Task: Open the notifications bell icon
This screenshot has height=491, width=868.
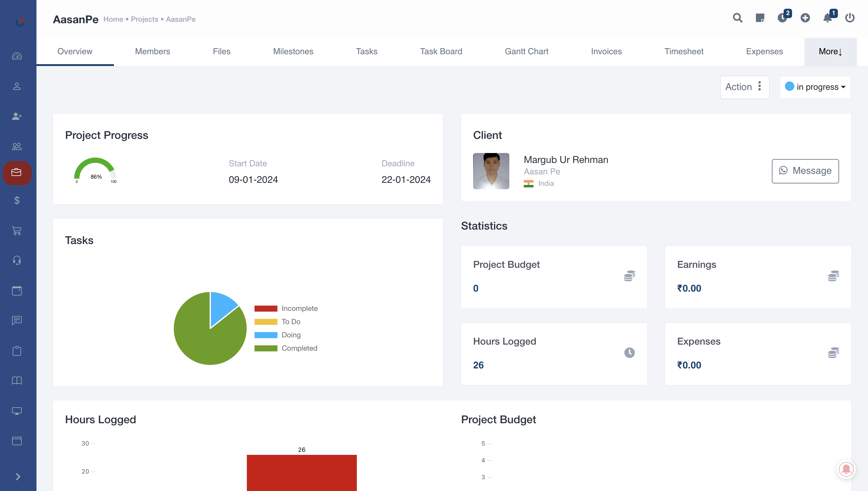Action: (827, 18)
